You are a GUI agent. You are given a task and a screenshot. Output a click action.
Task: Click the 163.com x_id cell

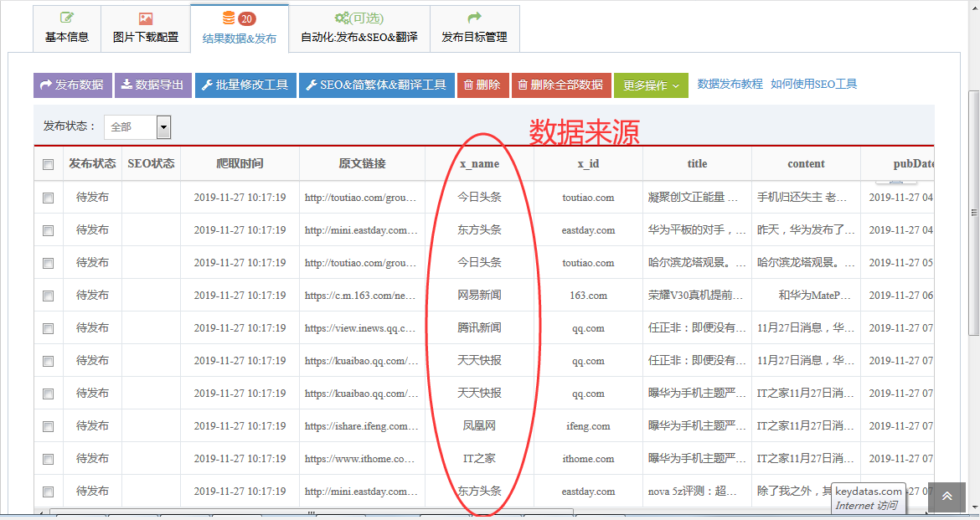588,295
